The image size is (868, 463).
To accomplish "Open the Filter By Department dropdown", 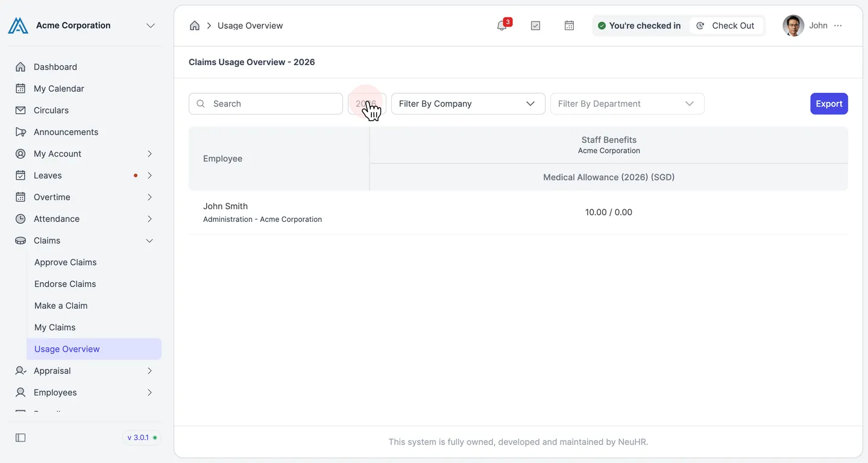I will tap(627, 104).
